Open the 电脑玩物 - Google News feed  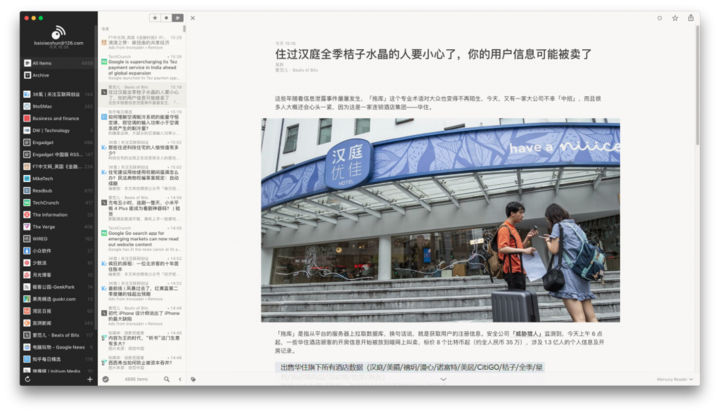coord(59,347)
